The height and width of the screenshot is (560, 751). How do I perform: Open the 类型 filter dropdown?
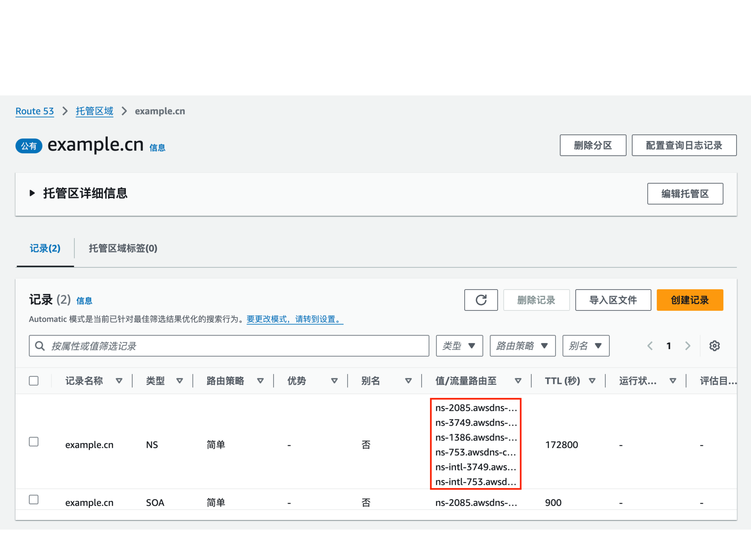point(459,346)
